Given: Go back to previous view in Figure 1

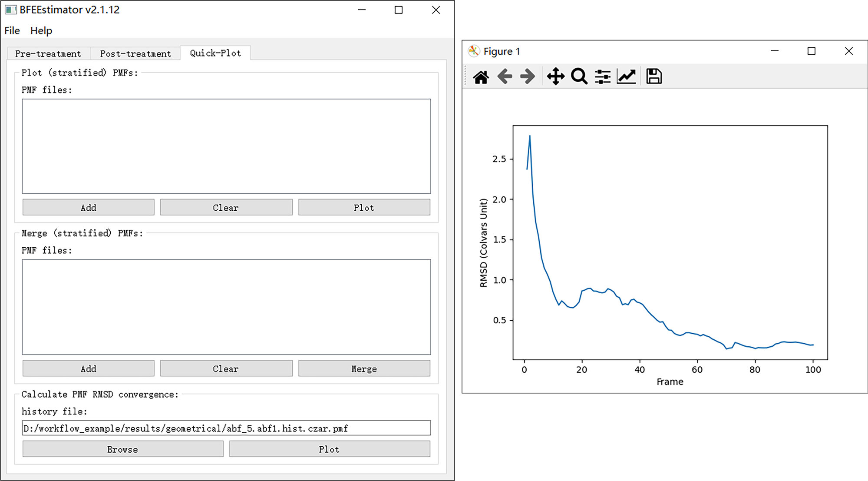Looking at the screenshot, I should tap(505, 76).
